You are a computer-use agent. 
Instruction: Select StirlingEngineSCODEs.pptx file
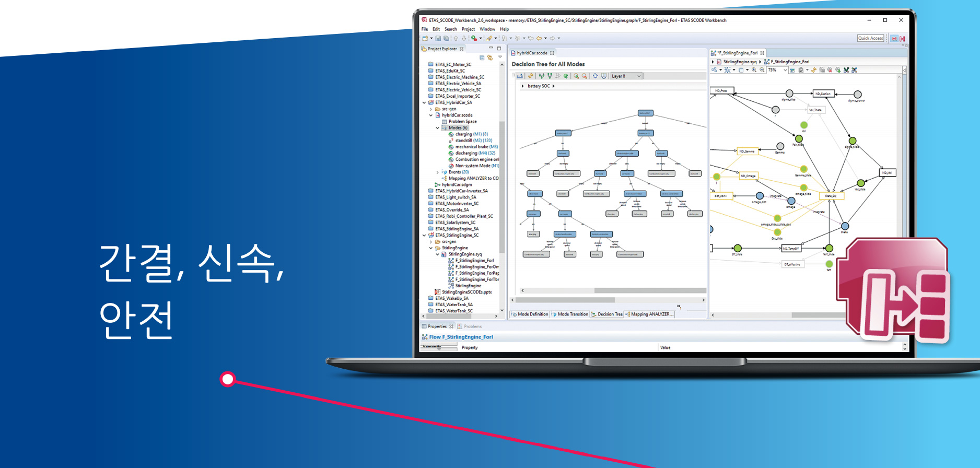pyautogui.click(x=463, y=292)
